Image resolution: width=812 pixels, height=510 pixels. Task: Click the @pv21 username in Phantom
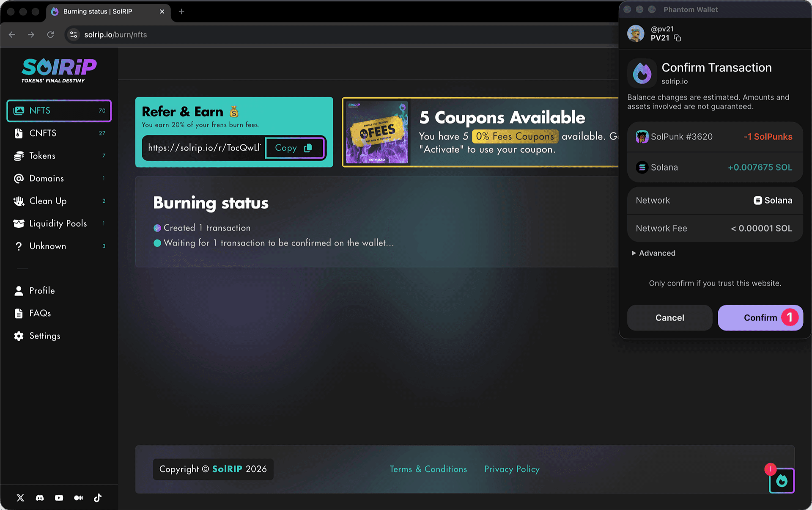pyautogui.click(x=662, y=29)
